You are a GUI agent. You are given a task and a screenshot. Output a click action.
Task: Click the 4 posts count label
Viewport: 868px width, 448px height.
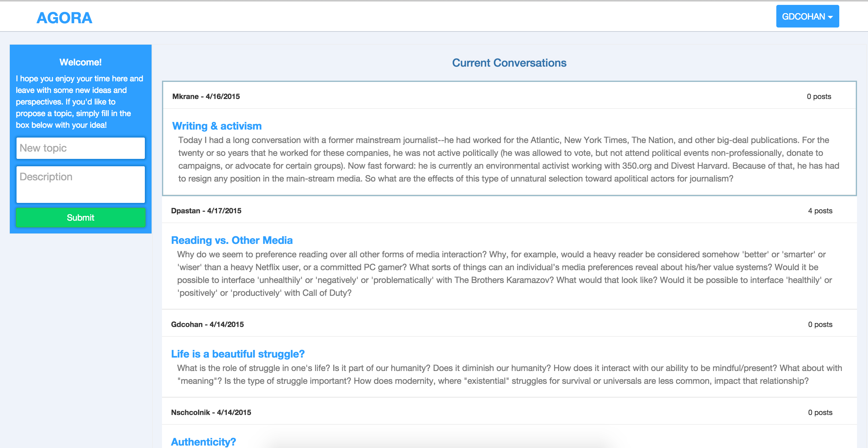coord(820,211)
